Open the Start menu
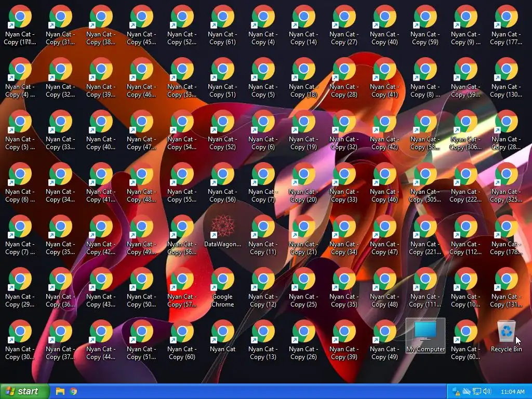 point(24,392)
